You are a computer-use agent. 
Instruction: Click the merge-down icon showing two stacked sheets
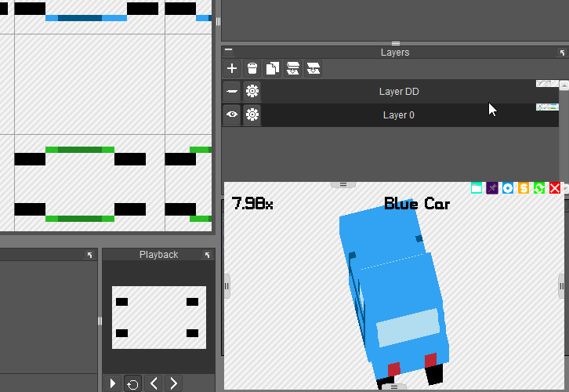[313, 68]
